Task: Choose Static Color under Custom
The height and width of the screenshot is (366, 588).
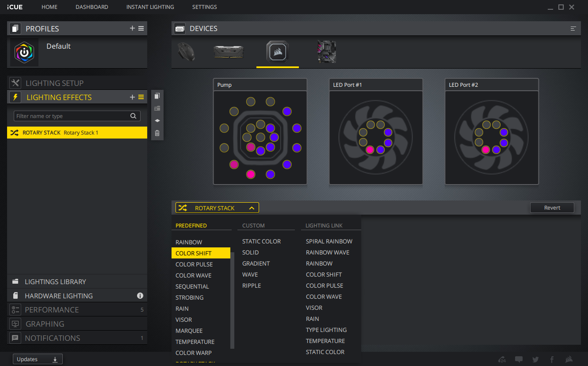Action: point(261,241)
